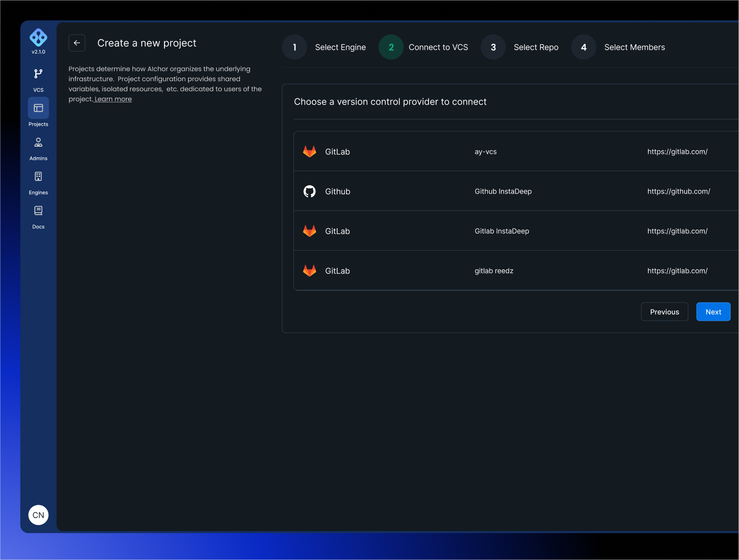Click the Github octocat logo icon

309,191
